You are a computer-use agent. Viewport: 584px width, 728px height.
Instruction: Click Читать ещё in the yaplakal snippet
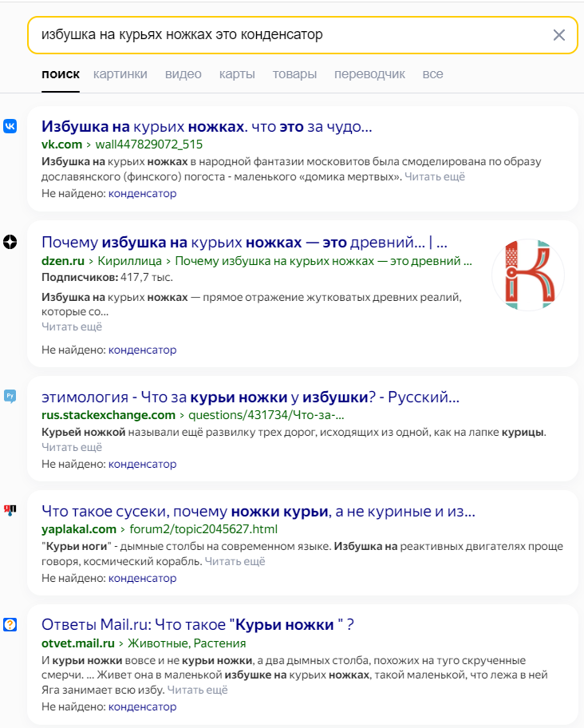click(235, 561)
